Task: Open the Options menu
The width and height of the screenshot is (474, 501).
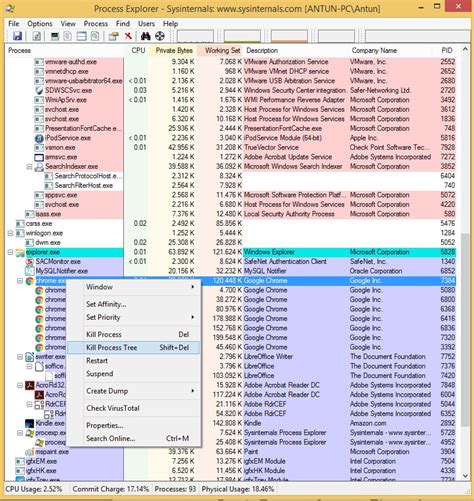Action: [x=40, y=24]
